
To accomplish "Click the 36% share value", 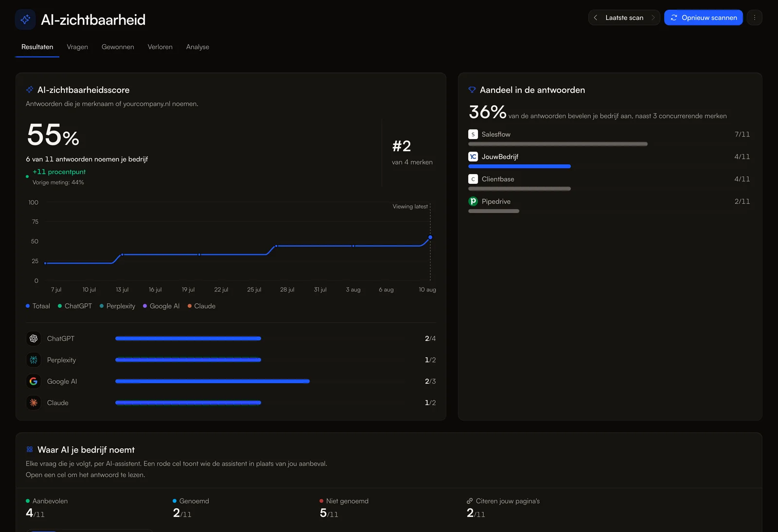I will [x=488, y=112].
